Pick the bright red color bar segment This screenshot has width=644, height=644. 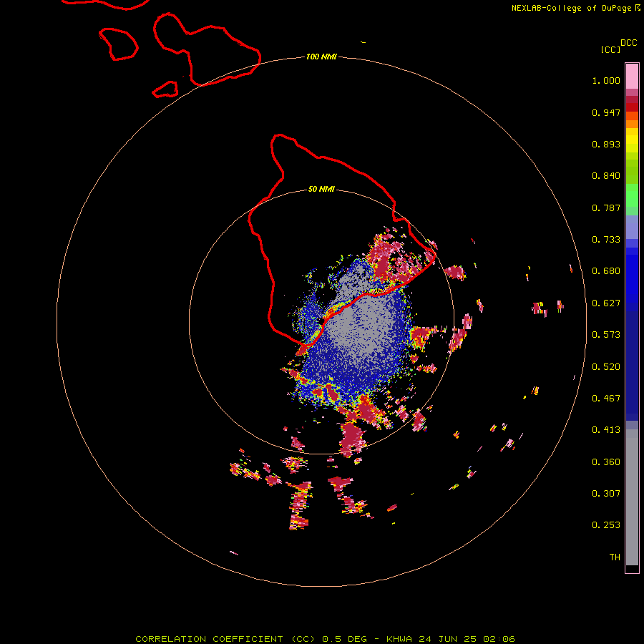click(632, 107)
